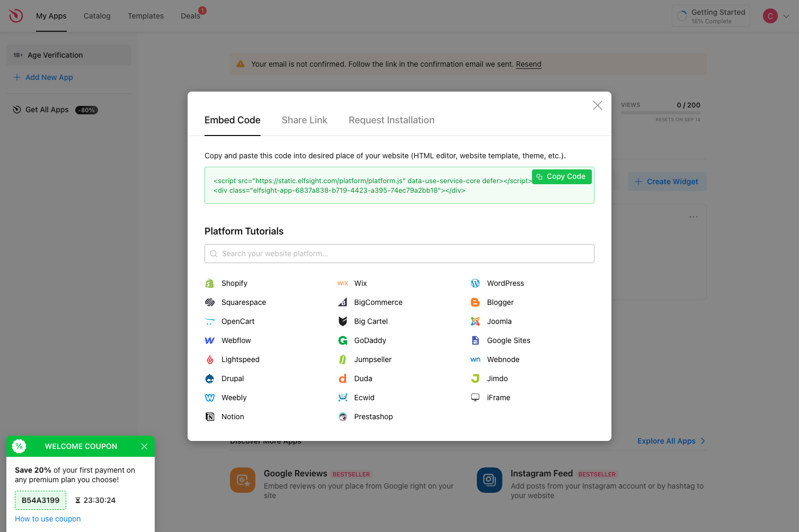The image size is (799, 532).
Task: Open the Duda logo icon
Action: click(343, 378)
